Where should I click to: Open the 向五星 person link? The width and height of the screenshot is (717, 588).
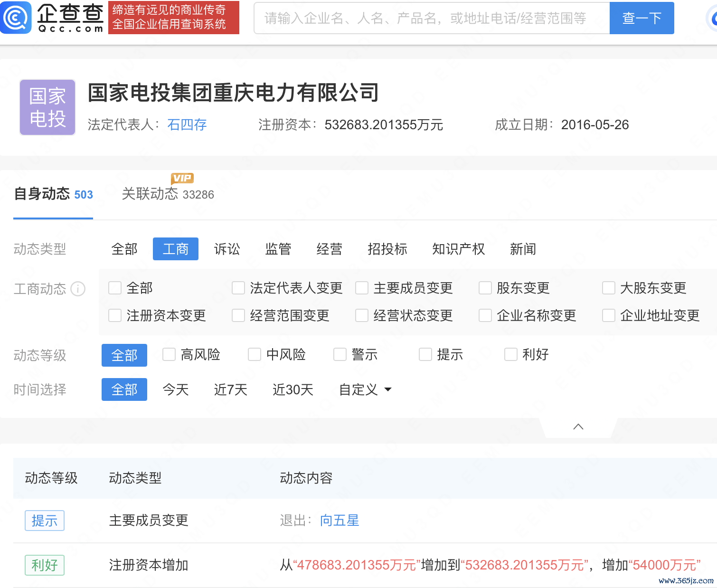pos(340,521)
